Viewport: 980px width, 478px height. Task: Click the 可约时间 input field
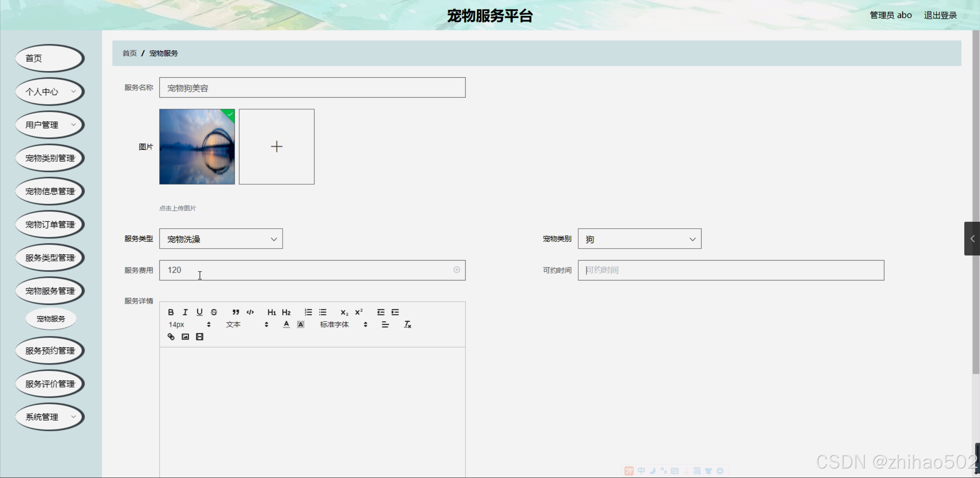(731, 270)
